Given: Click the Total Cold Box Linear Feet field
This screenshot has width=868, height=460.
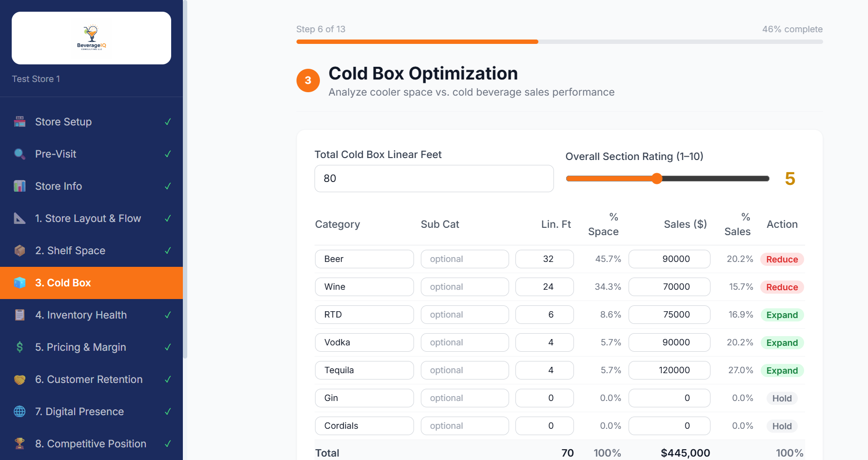Looking at the screenshot, I should point(434,179).
